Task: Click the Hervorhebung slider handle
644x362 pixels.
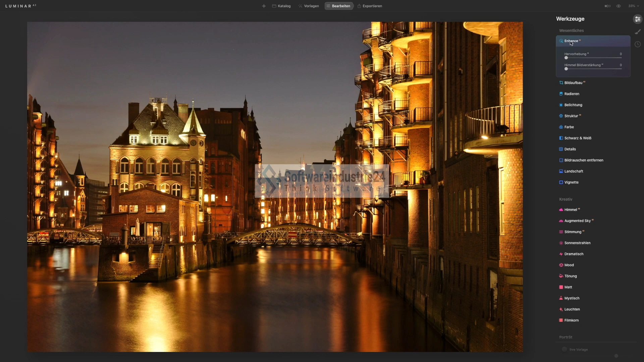Action: [x=566, y=58]
